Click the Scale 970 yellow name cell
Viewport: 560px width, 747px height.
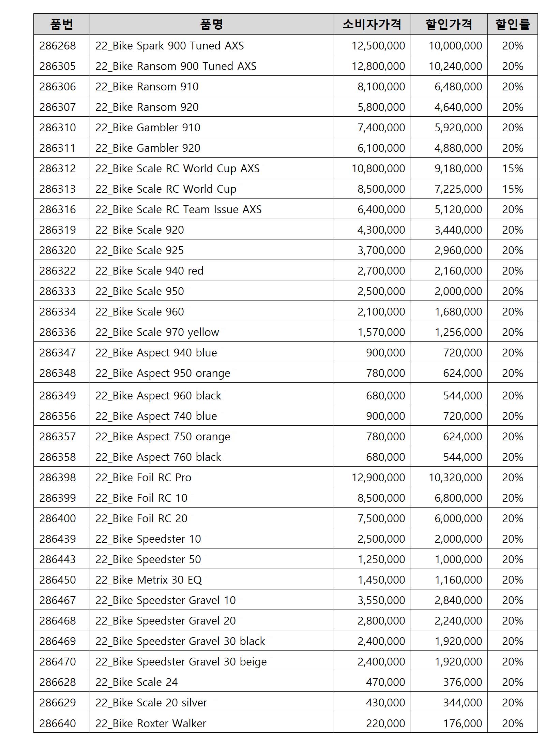point(157,332)
